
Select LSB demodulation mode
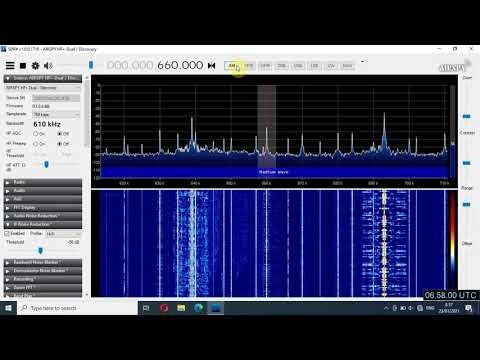coord(314,66)
